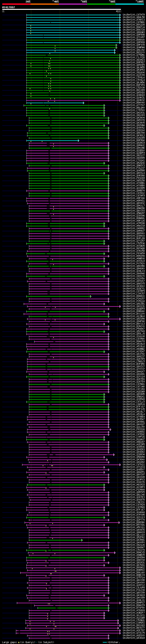
Task: Select label UniRef100_B6S1Y0
Action: pyautogui.click(x=133, y=53)
